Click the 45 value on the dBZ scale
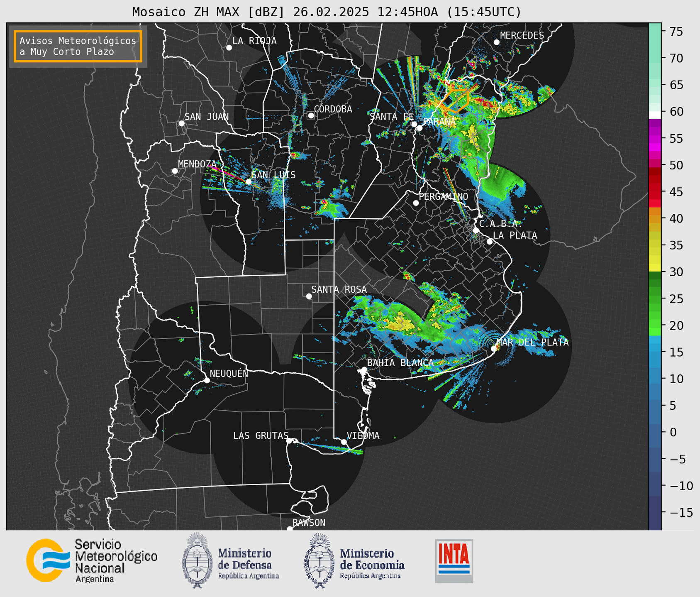Viewport: 700px width, 597px height. click(676, 192)
